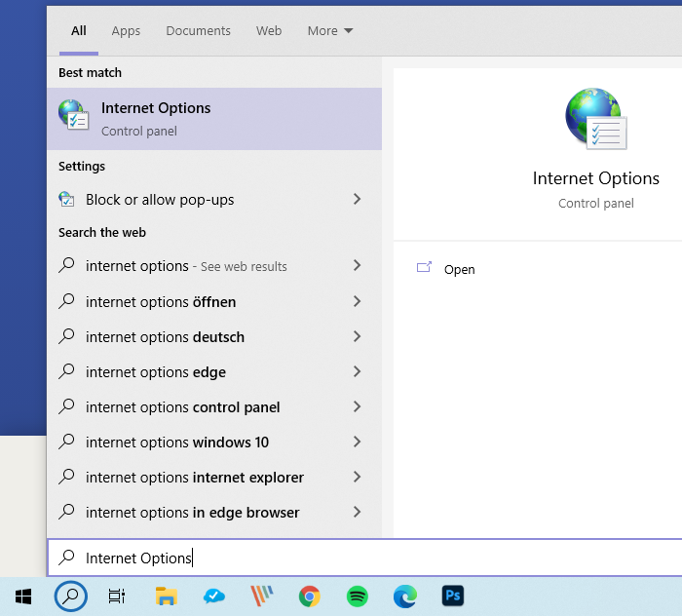This screenshot has width=682, height=616.
Task: Select the 'internet options internet explorer' suggestion
Action: coord(214,477)
